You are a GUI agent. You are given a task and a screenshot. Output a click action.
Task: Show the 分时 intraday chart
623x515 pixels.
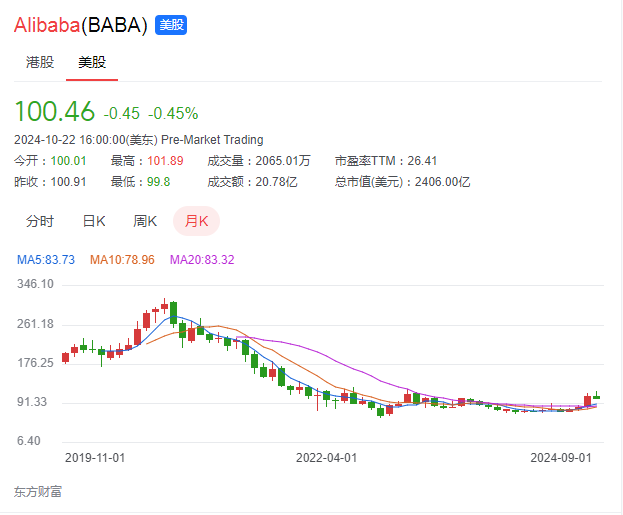(40, 221)
